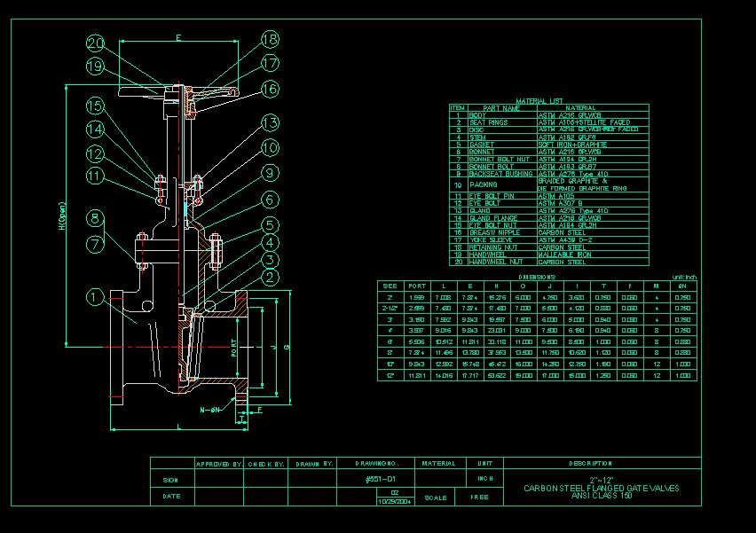The height and width of the screenshot is (533, 756).
Task: Click callout balloon 1 near the valve body
Action: 95,296
